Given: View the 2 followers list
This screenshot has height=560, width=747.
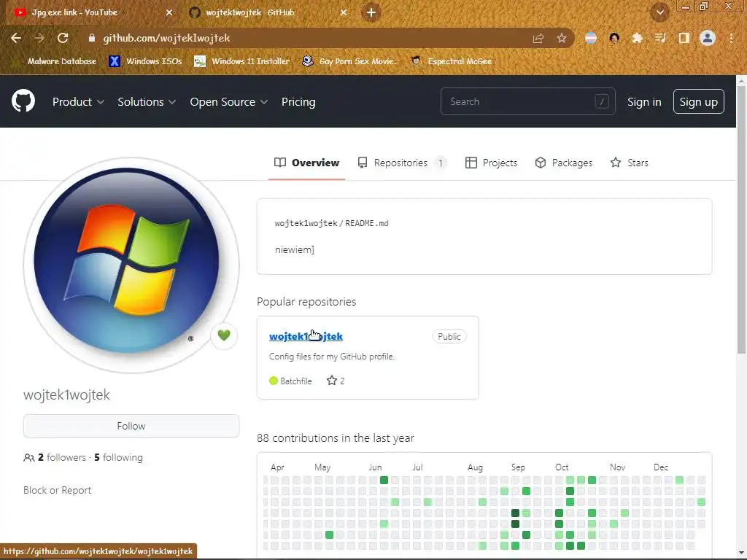Looking at the screenshot, I should point(62,457).
